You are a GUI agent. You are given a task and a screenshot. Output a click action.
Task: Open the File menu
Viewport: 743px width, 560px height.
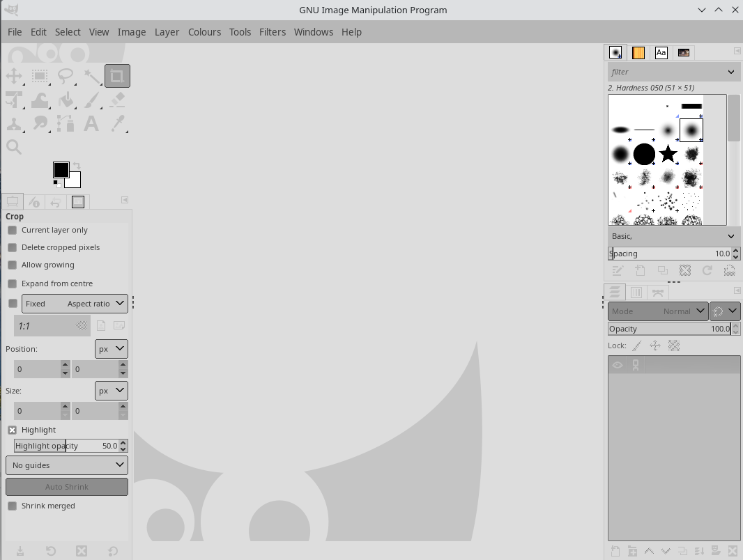[15, 32]
